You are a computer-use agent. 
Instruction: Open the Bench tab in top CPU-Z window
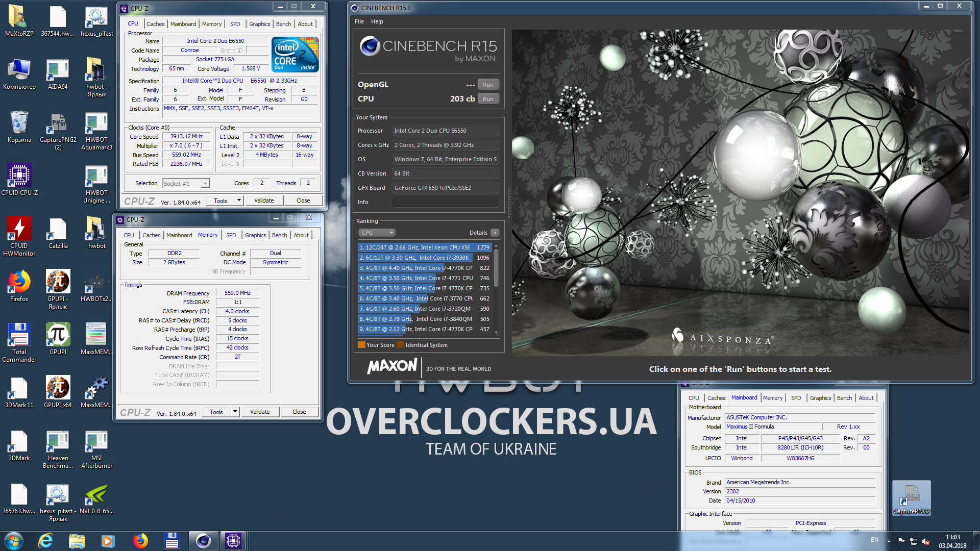click(283, 24)
